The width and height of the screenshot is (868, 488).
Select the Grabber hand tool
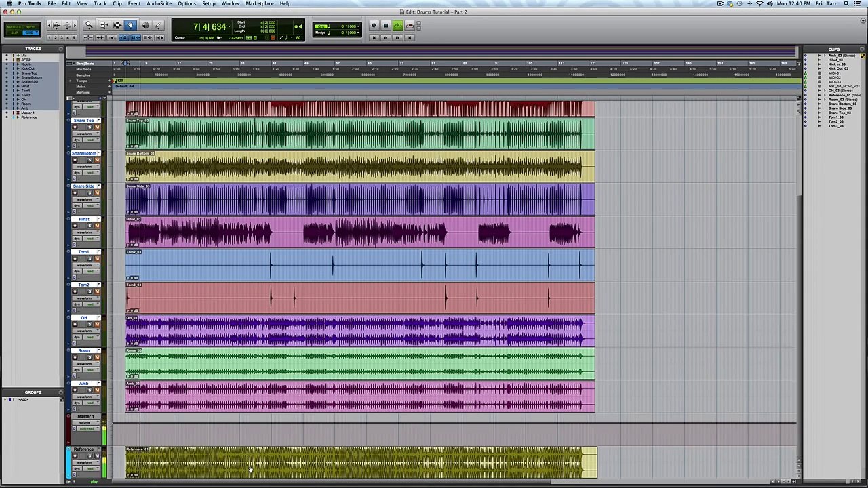tap(130, 25)
